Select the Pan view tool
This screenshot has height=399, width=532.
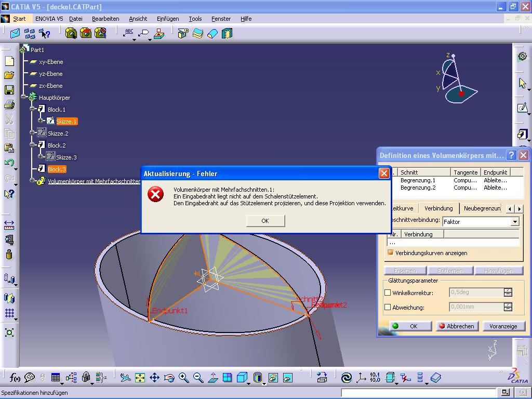coord(155,377)
